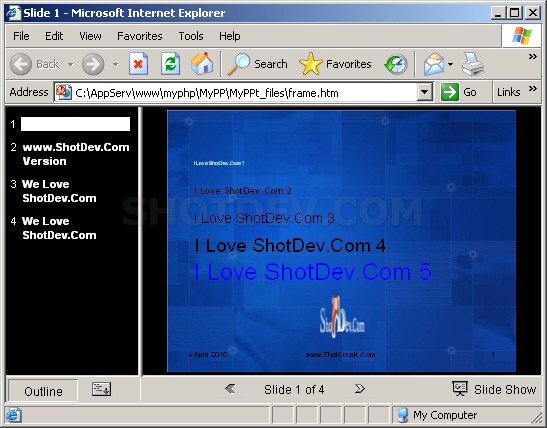
Task: Click 'I Love ShotDev.Com 5' blue text
Action: point(313,272)
